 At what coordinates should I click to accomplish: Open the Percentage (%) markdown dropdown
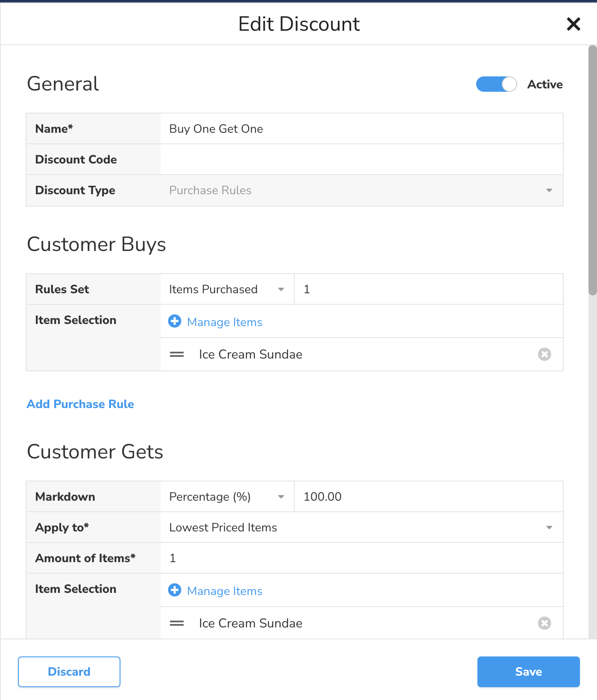click(227, 497)
